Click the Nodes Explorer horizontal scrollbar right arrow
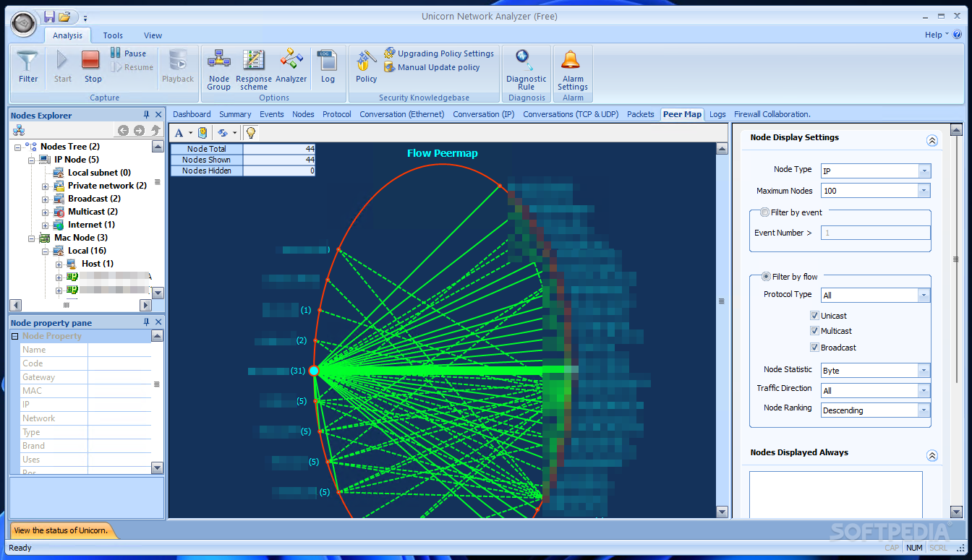972x560 pixels. [x=145, y=306]
